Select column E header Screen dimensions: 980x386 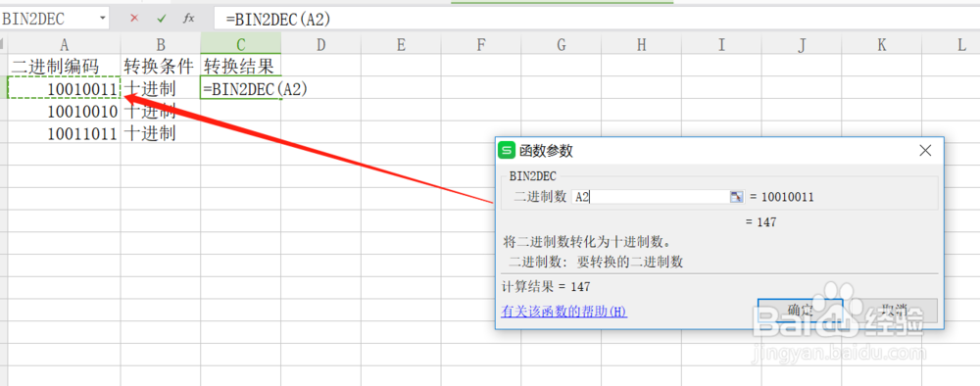click(x=401, y=44)
